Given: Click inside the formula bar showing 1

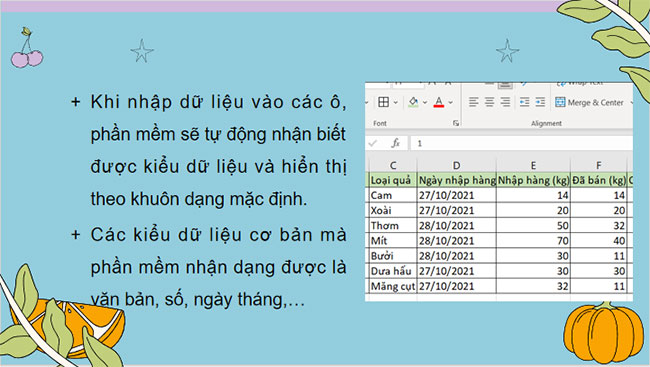Looking at the screenshot, I should (521, 143).
